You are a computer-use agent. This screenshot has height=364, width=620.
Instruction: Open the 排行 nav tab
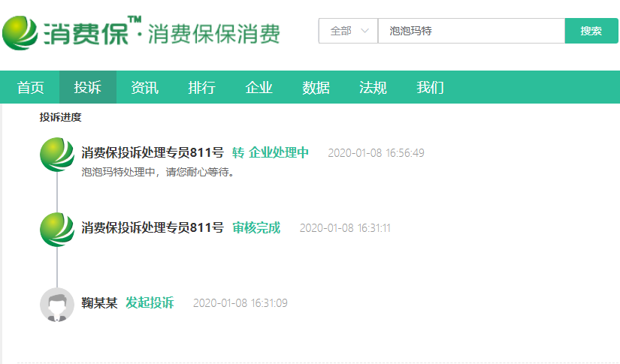coord(201,87)
